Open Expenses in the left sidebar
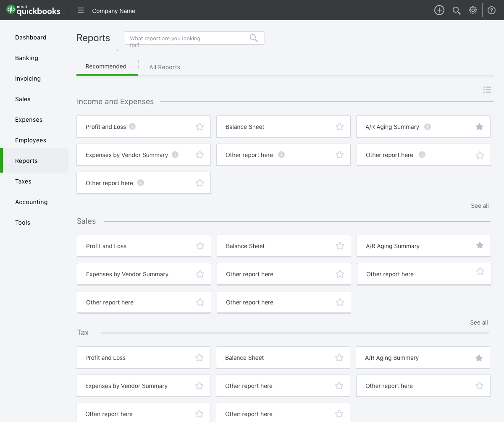 point(29,120)
